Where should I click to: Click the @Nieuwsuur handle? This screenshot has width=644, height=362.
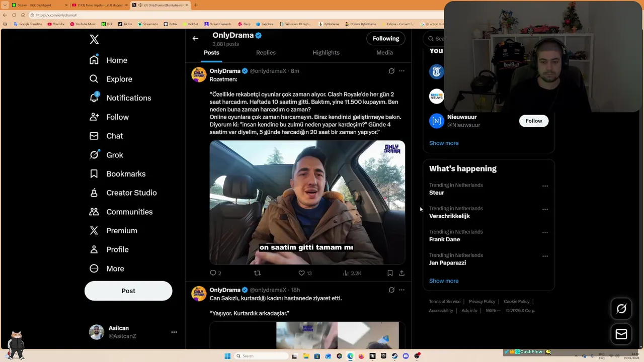coord(463,125)
